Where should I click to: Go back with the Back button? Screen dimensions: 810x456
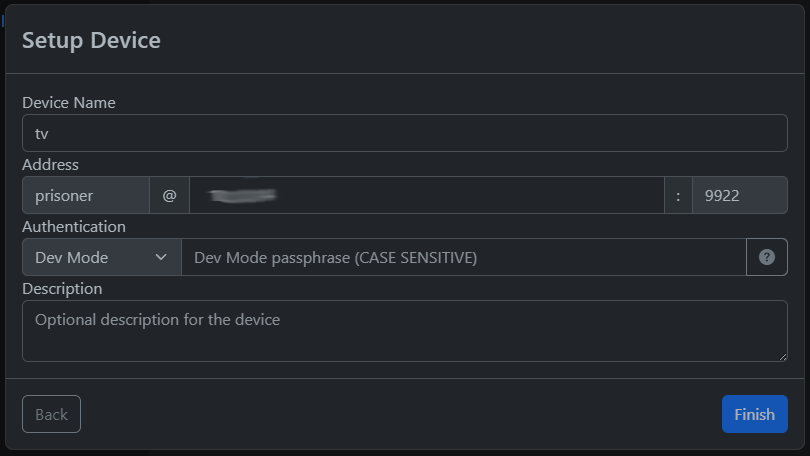[x=51, y=414]
